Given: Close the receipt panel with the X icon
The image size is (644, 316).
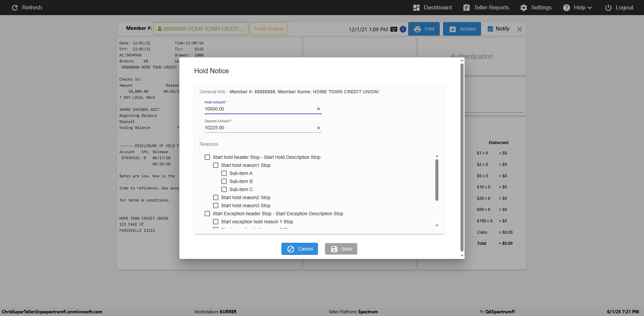Looking at the screenshot, I should pos(520,29).
